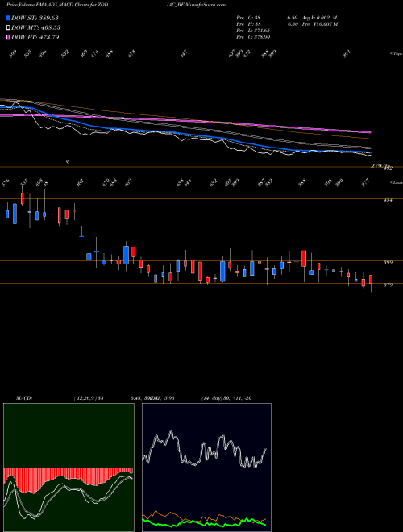Click the '(14 day)' ADX parameters text
Image resolution: width=403 pixels, height=532 pixels.
[212, 398]
